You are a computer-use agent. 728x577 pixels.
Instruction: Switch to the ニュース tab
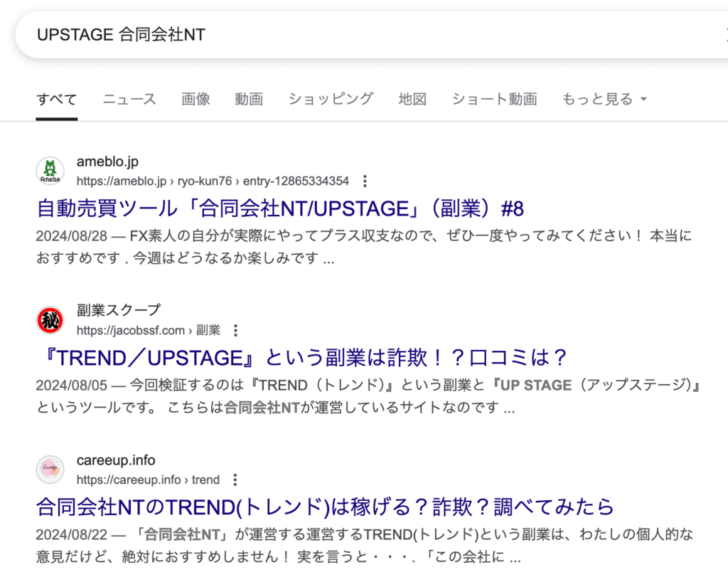pyautogui.click(x=129, y=99)
